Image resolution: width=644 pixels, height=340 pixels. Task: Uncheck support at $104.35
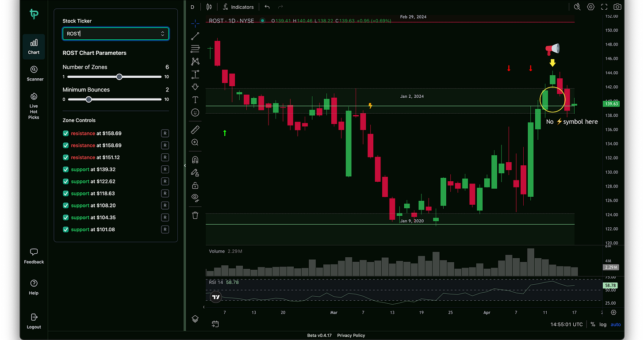pyautogui.click(x=65, y=217)
